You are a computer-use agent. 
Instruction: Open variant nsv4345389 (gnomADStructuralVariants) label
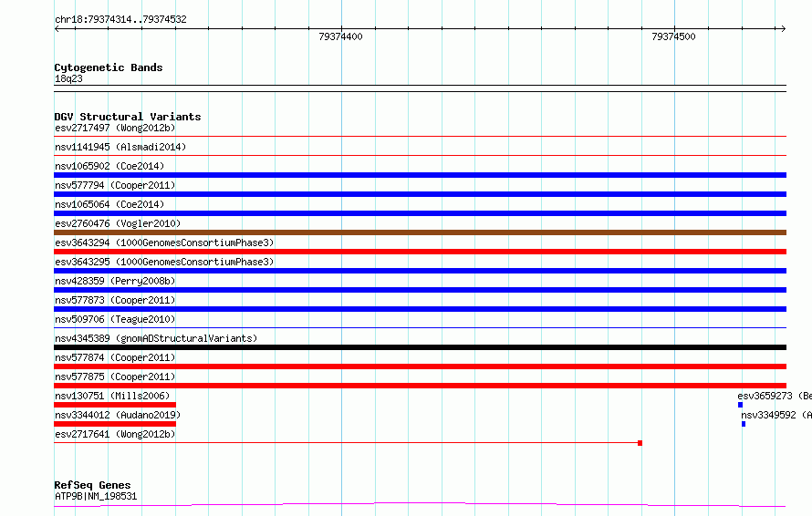tap(156, 338)
